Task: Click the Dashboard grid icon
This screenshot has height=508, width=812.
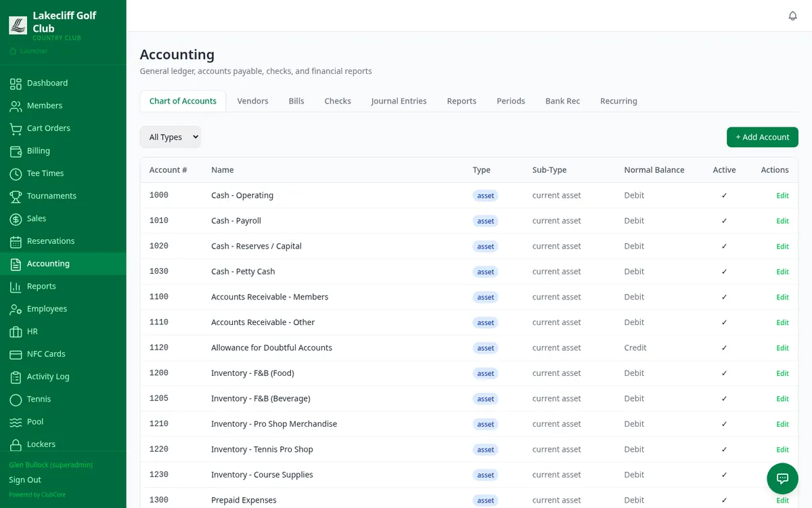Action: pyautogui.click(x=16, y=83)
